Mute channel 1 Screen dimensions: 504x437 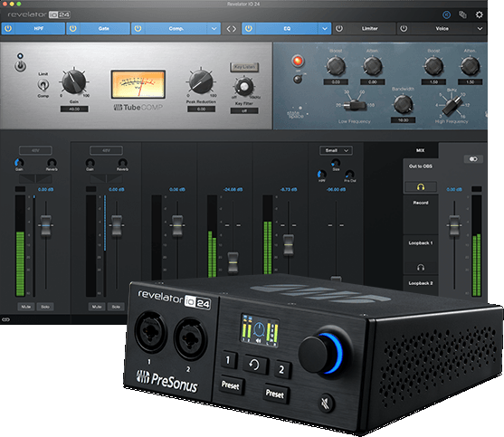click(x=26, y=307)
